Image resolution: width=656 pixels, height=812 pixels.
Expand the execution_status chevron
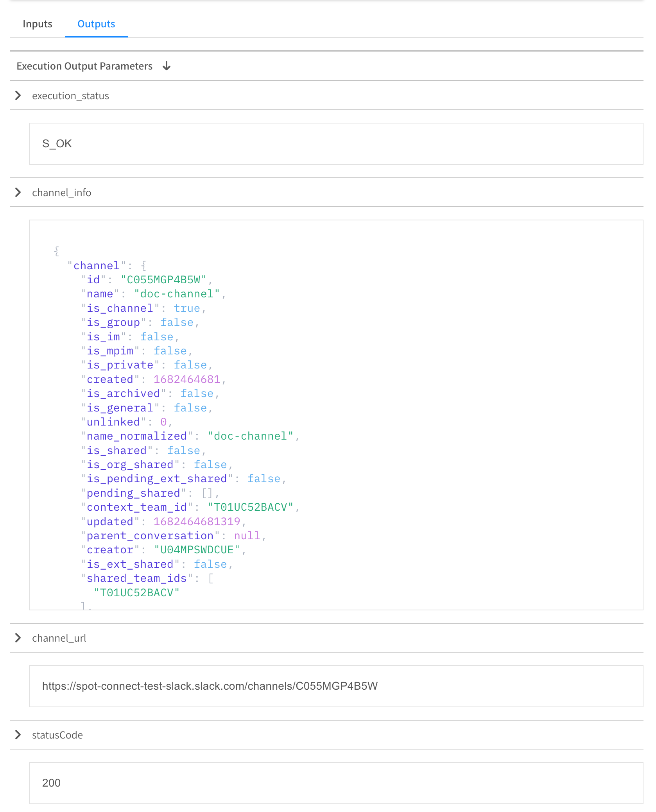[x=18, y=96]
